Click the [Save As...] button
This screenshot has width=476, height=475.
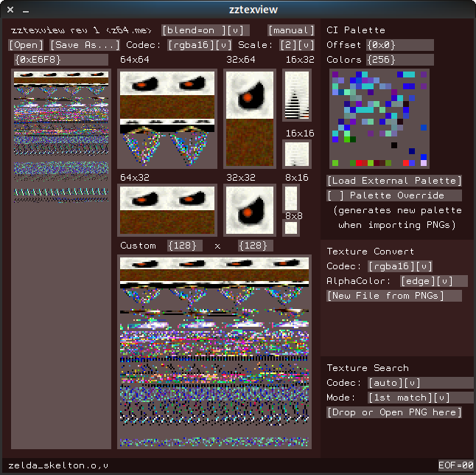(85, 45)
